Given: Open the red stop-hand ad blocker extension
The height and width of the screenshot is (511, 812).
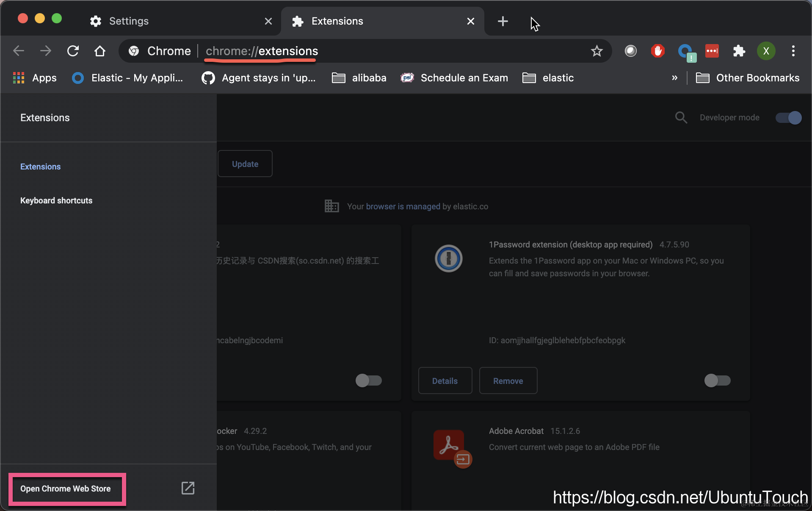Looking at the screenshot, I should pos(658,51).
